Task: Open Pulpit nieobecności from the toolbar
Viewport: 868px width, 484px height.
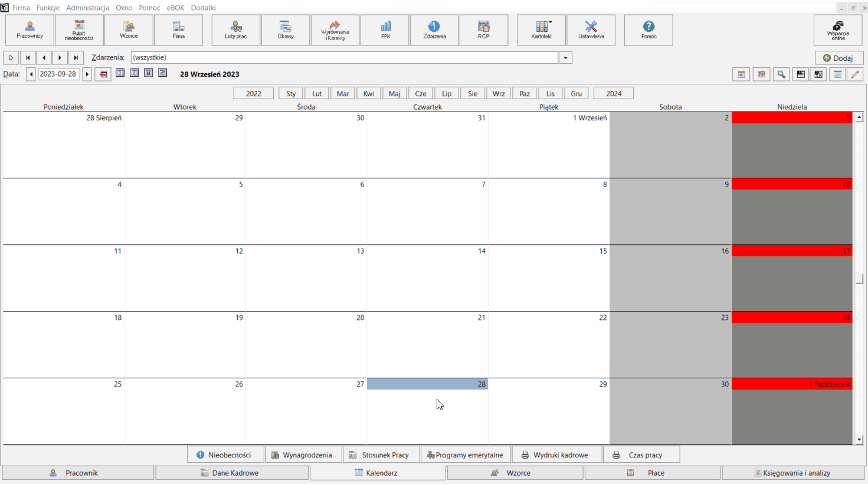Action: point(79,30)
